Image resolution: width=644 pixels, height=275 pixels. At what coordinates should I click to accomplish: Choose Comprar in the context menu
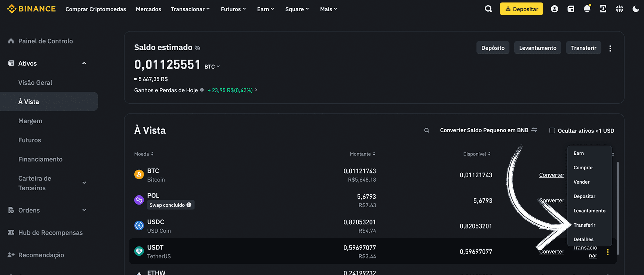click(583, 167)
